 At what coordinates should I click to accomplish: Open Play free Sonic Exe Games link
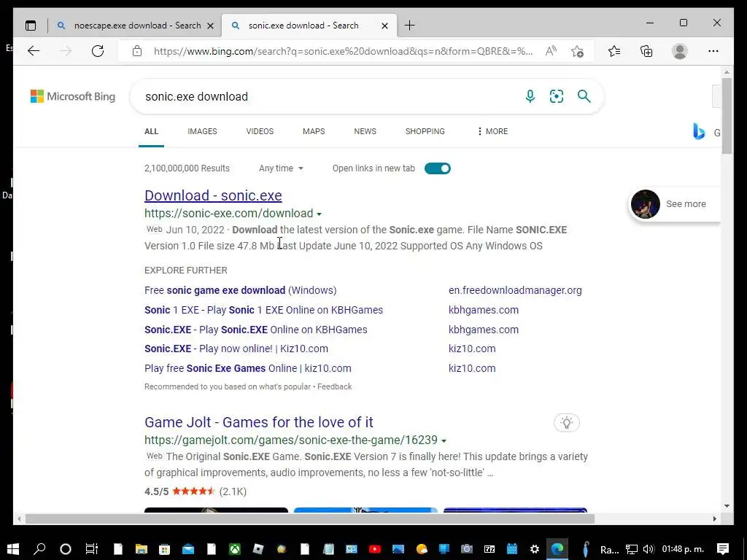(248, 368)
